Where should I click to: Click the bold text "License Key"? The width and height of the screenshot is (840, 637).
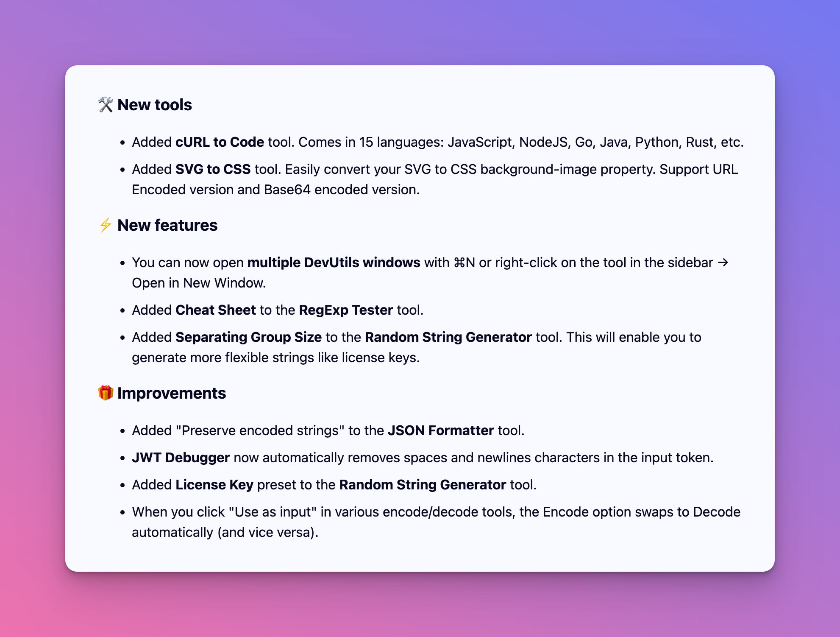point(214,485)
